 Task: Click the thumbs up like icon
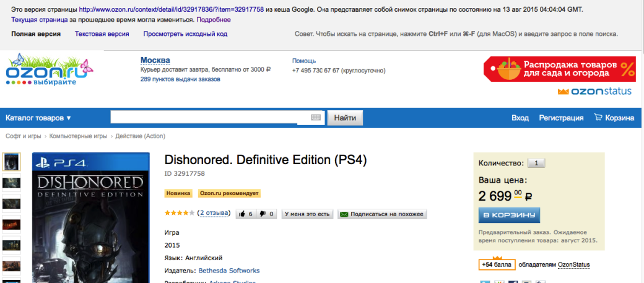click(242, 214)
